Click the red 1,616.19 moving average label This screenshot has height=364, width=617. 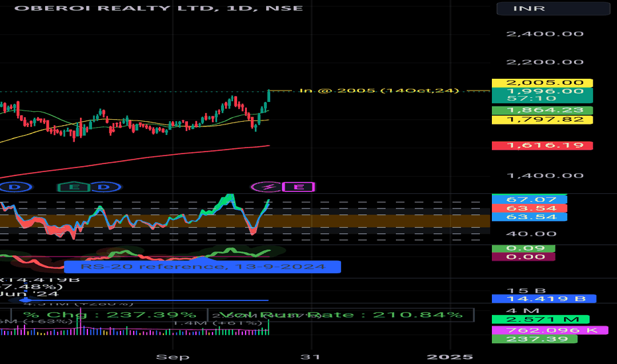pos(542,146)
